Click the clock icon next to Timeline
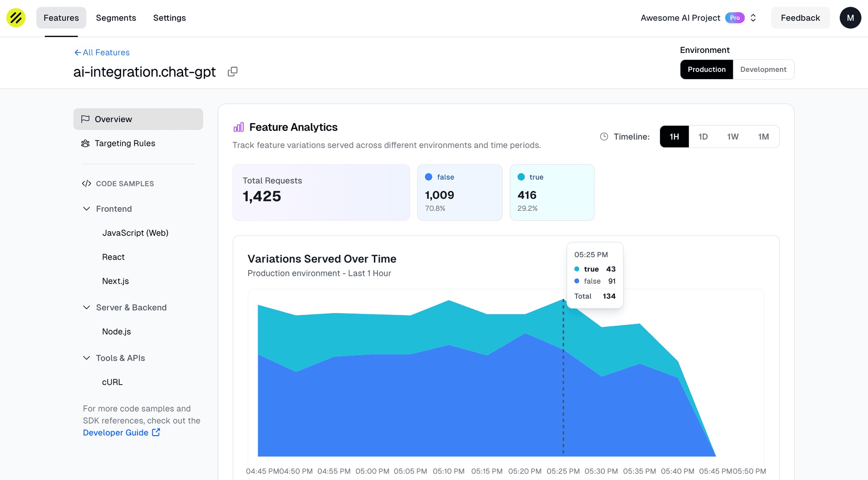Image resolution: width=868 pixels, height=480 pixels. tap(604, 136)
